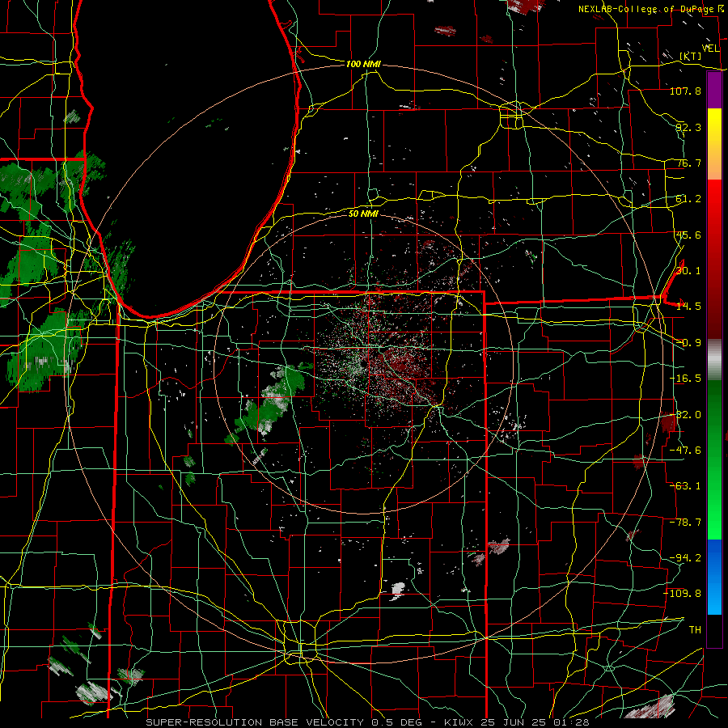This screenshot has height=728, width=728.
Task: Click the VEL legend title
Action: point(710,49)
